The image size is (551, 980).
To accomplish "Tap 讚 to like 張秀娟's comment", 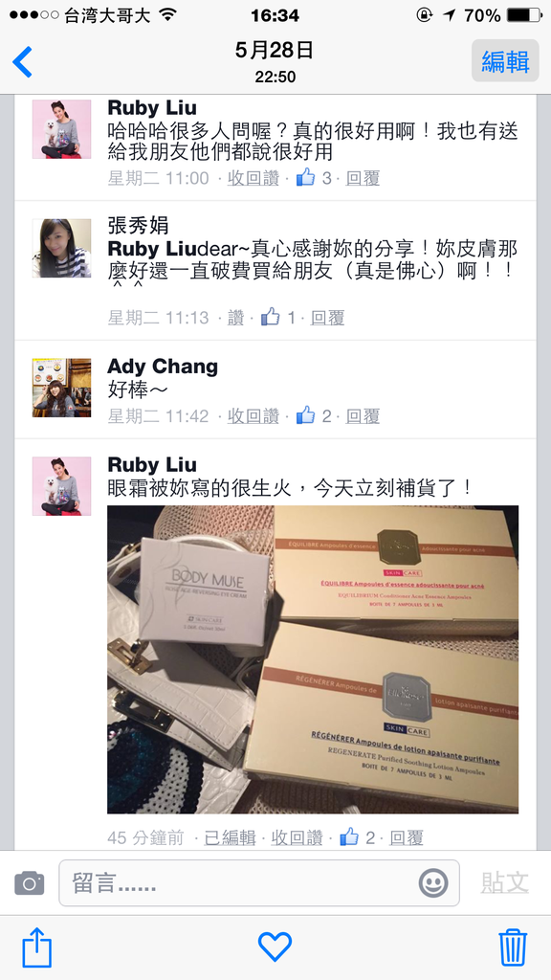I will click(x=235, y=318).
